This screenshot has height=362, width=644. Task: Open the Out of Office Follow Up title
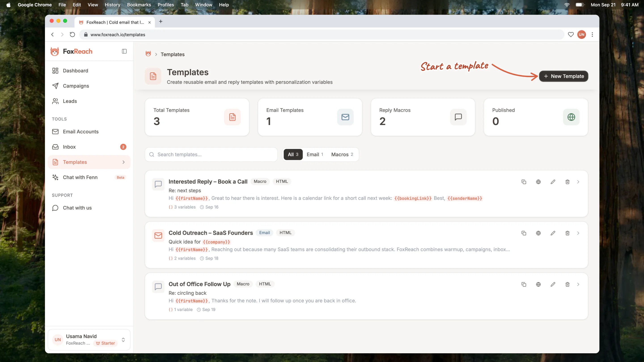pos(199,284)
